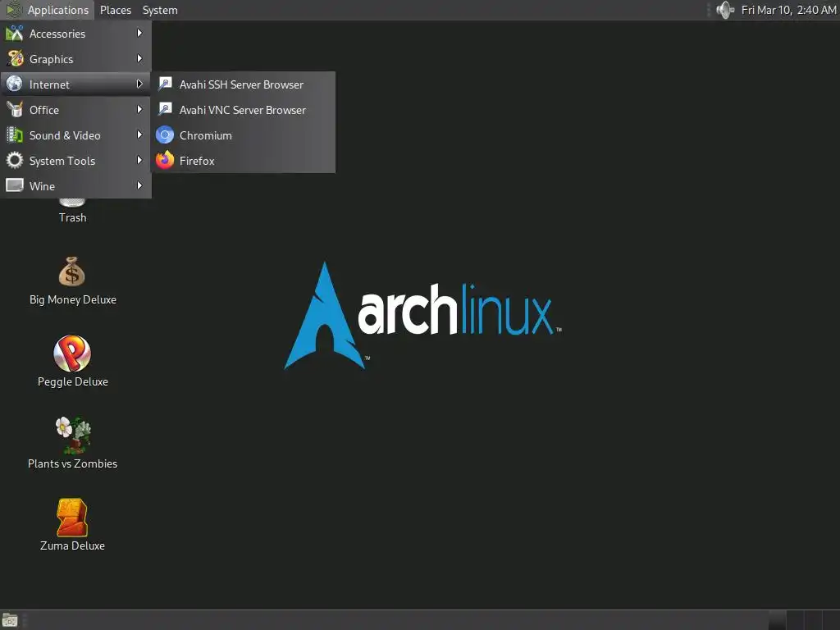The image size is (840, 630).
Task: Launch Chromium from Internet submenu
Action: (243, 135)
